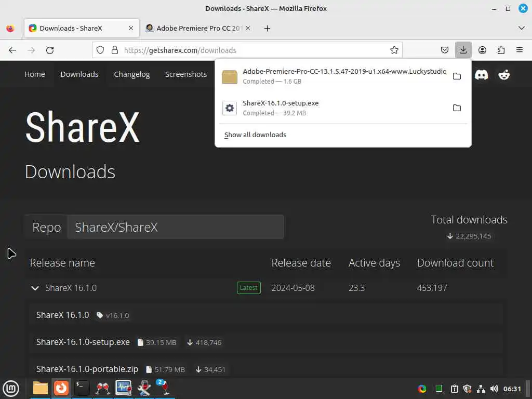The image size is (532, 399).
Task: Open the system monitor taskbar icon
Action: [x=124, y=388]
